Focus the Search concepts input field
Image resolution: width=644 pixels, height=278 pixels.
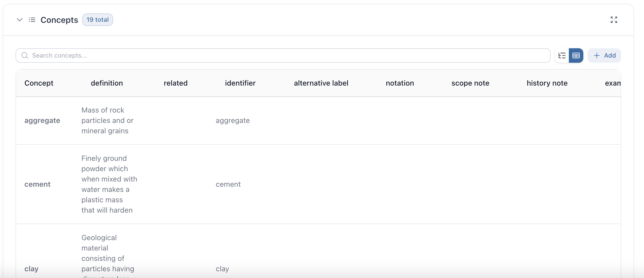(x=285, y=55)
